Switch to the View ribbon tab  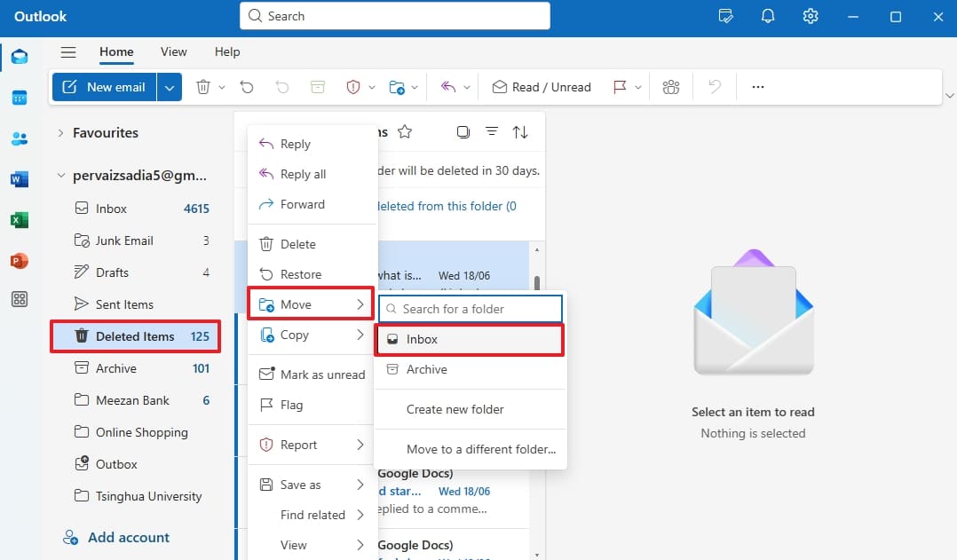click(173, 51)
